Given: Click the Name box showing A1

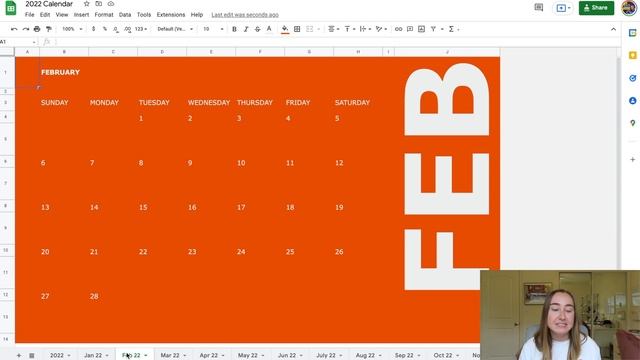Looking at the screenshot, I should pos(18,42).
